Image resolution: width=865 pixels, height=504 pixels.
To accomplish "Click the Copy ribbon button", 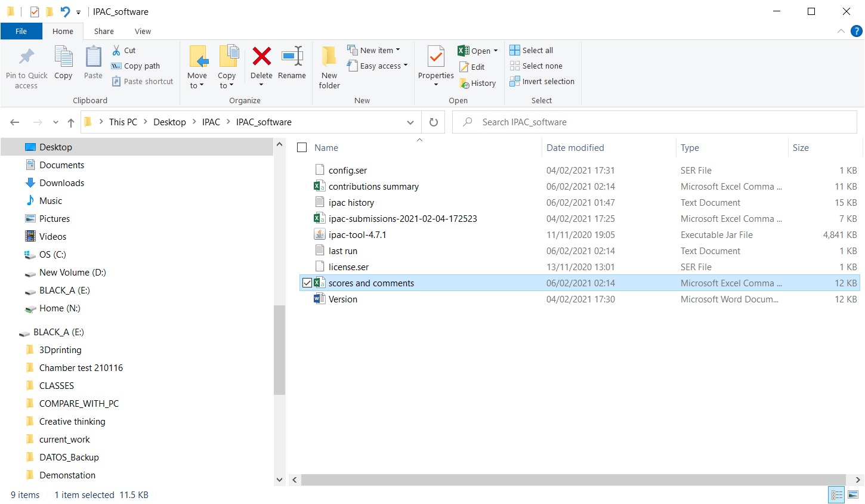I will click(63, 63).
